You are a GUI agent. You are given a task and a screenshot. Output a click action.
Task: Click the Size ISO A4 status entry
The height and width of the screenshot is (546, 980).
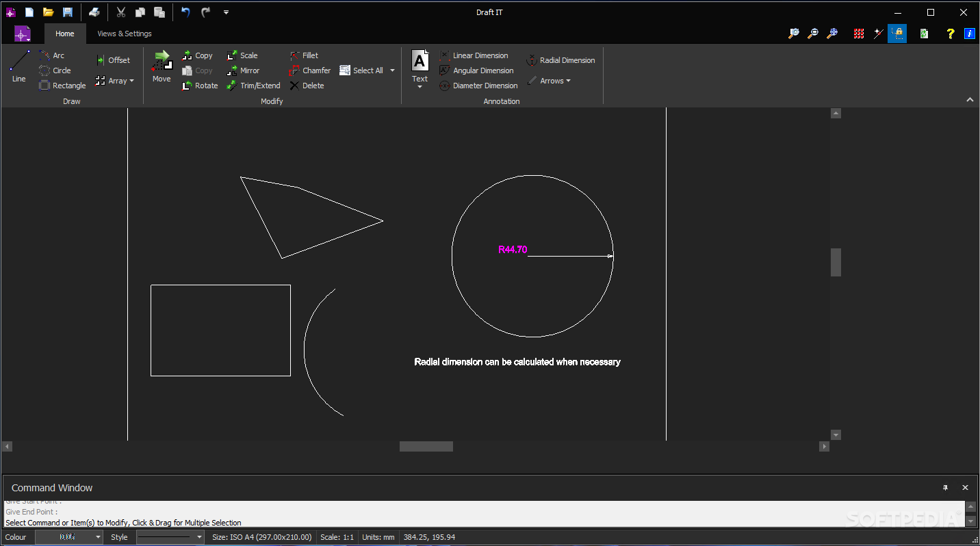click(x=262, y=537)
